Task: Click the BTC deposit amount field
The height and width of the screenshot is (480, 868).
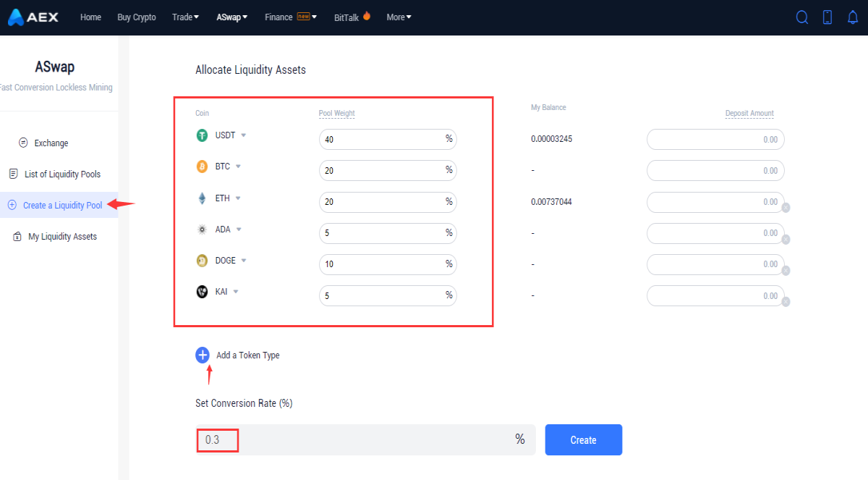Action: [715, 170]
